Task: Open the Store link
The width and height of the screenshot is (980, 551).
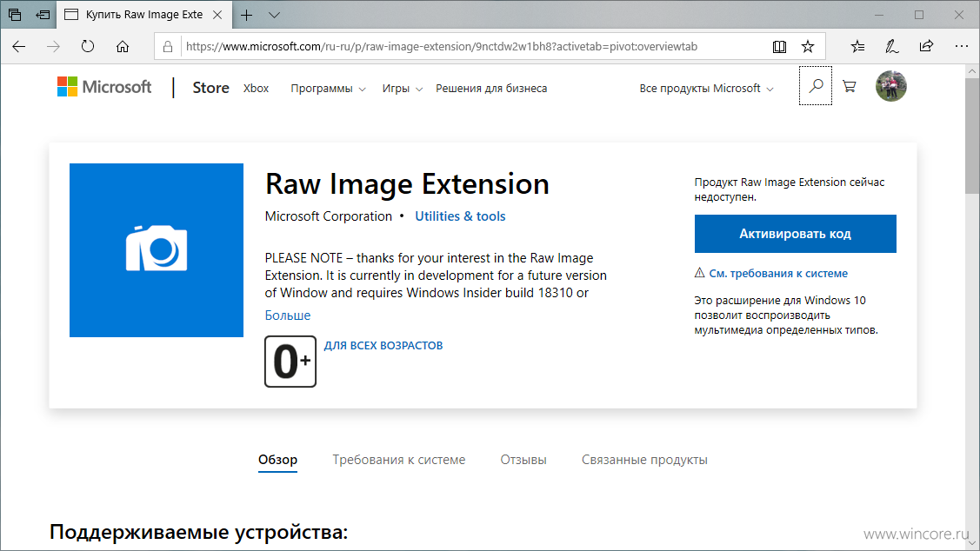Action: pos(210,88)
